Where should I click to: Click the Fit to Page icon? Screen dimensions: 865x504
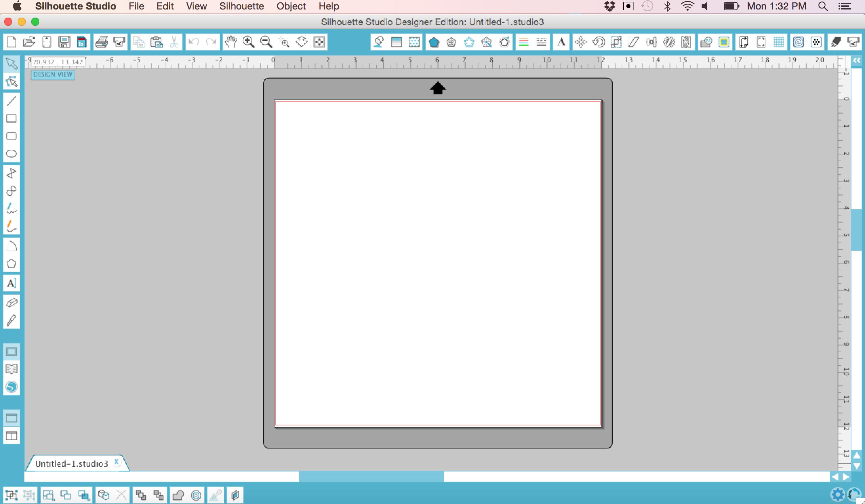pyautogui.click(x=319, y=42)
